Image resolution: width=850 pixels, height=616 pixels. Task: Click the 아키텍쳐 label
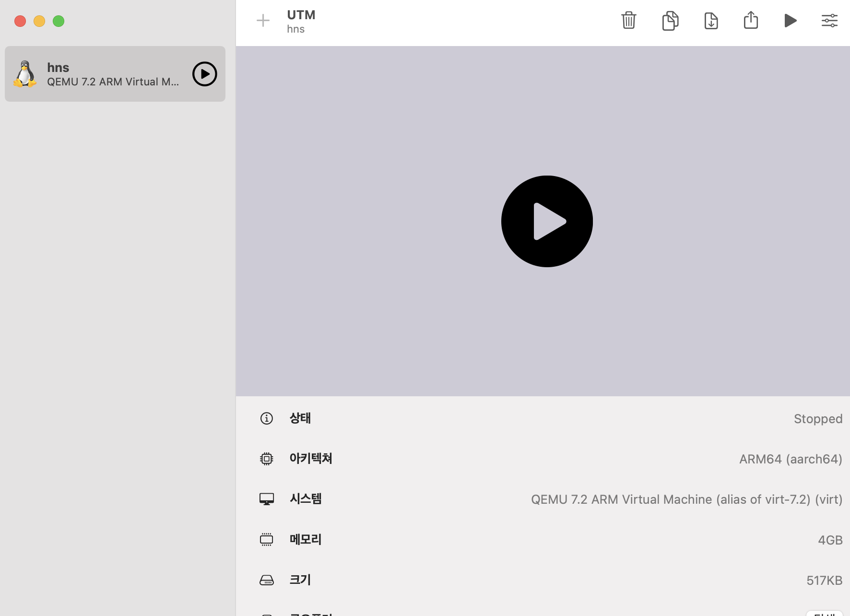click(311, 459)
